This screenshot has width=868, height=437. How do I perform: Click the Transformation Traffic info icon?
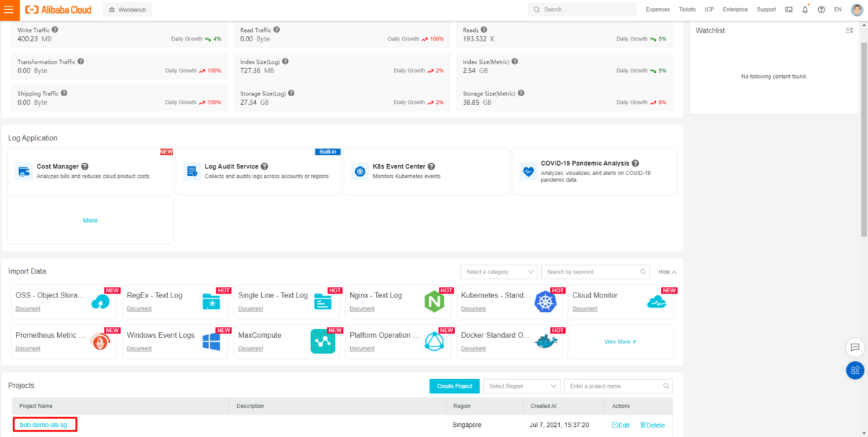pyautogui.click(x=80, y=61)
